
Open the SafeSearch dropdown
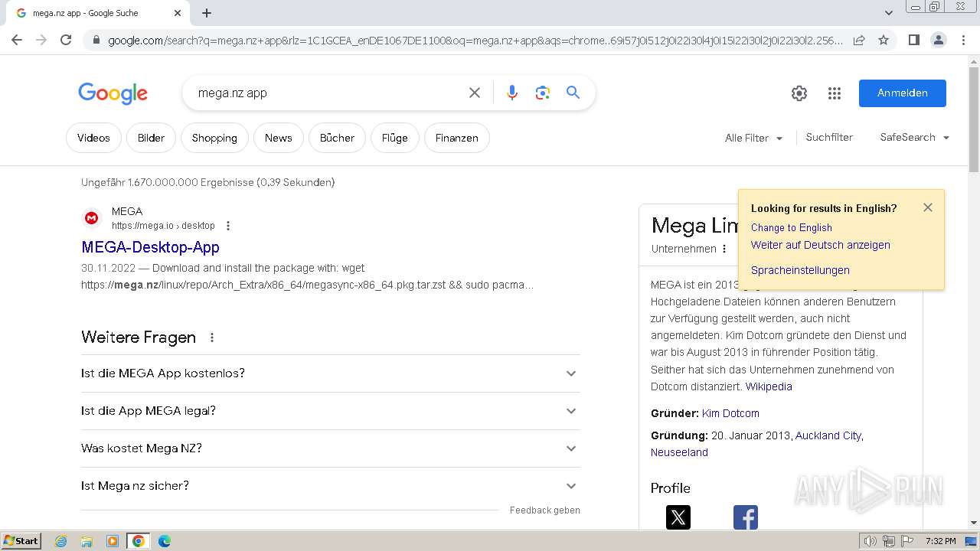pyautogui.click(x=914, y=137)
